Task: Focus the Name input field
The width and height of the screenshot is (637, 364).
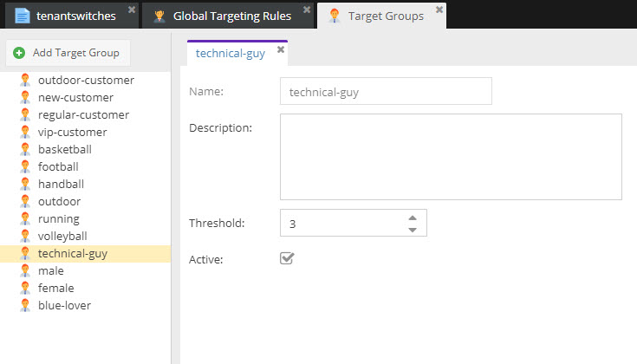Action: click(386, 91)
